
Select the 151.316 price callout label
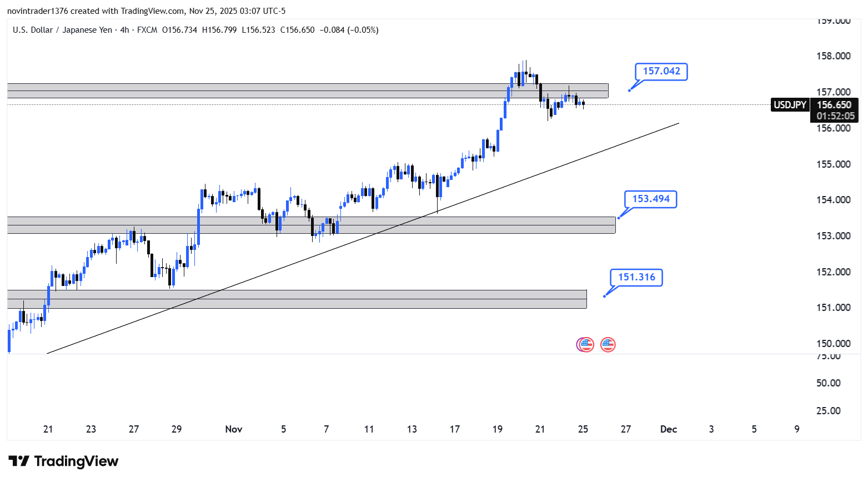pyautogui.click(x=636, y=277)
